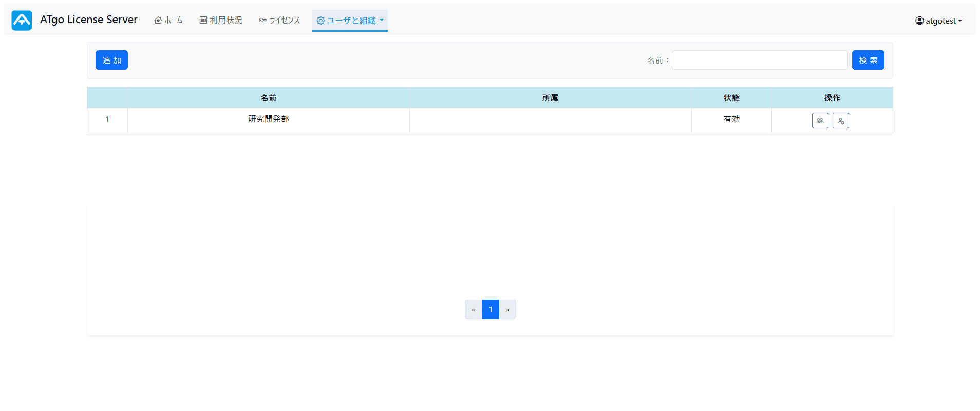
Task: Go to next page with » arrow
Action: coord(507,310)
